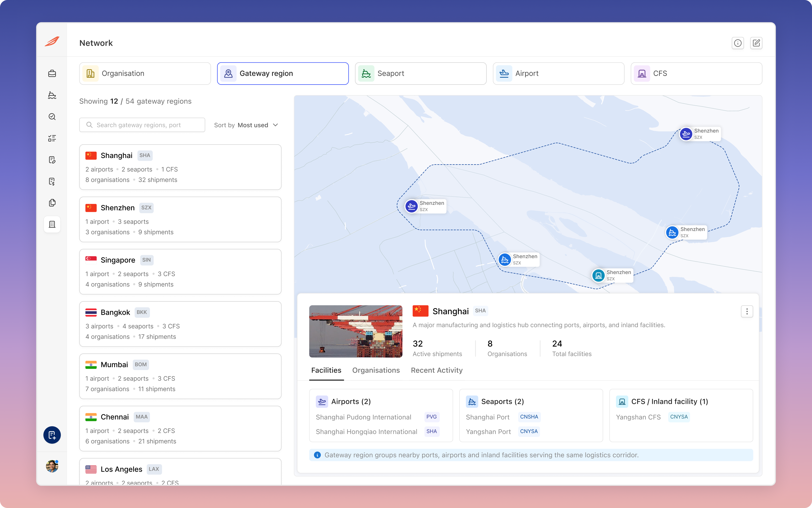Open the Recent Activity tab

point(436,370)
